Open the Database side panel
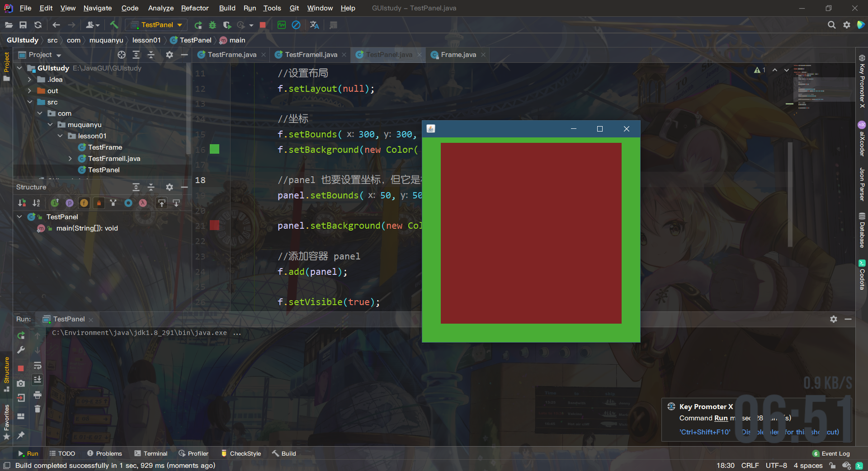The image size is (868, 471). click(862, 230)
